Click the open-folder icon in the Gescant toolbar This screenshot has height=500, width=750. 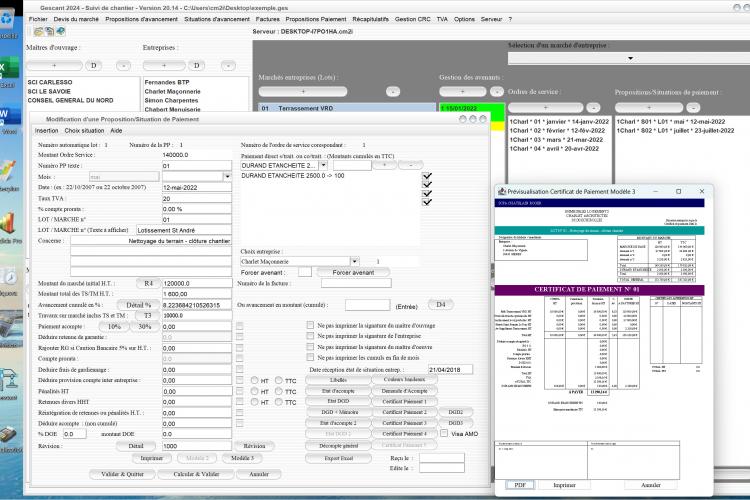38,32
